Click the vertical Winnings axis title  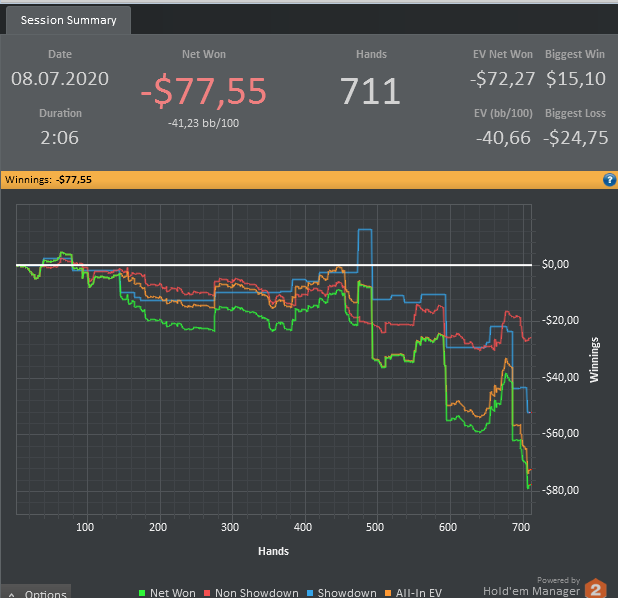pyautogui.click(x=594, y=360)
